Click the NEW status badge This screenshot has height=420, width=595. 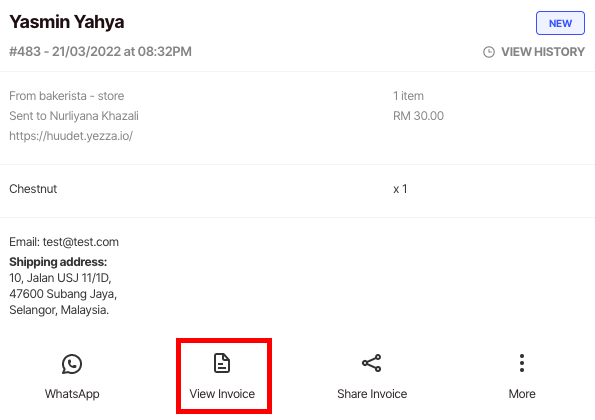(560, 23)
